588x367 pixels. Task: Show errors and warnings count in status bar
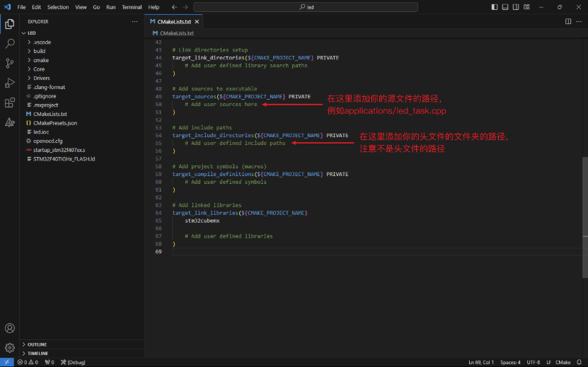point(28,362)
